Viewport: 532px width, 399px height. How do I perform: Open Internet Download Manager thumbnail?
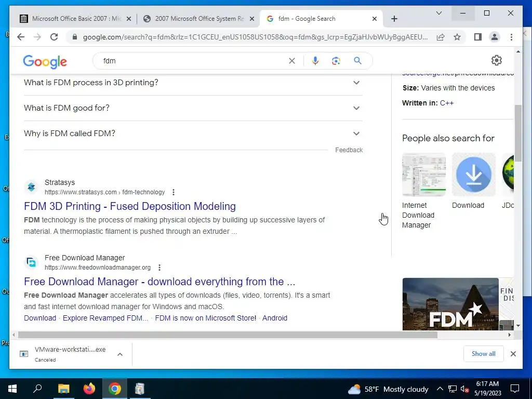424,175
